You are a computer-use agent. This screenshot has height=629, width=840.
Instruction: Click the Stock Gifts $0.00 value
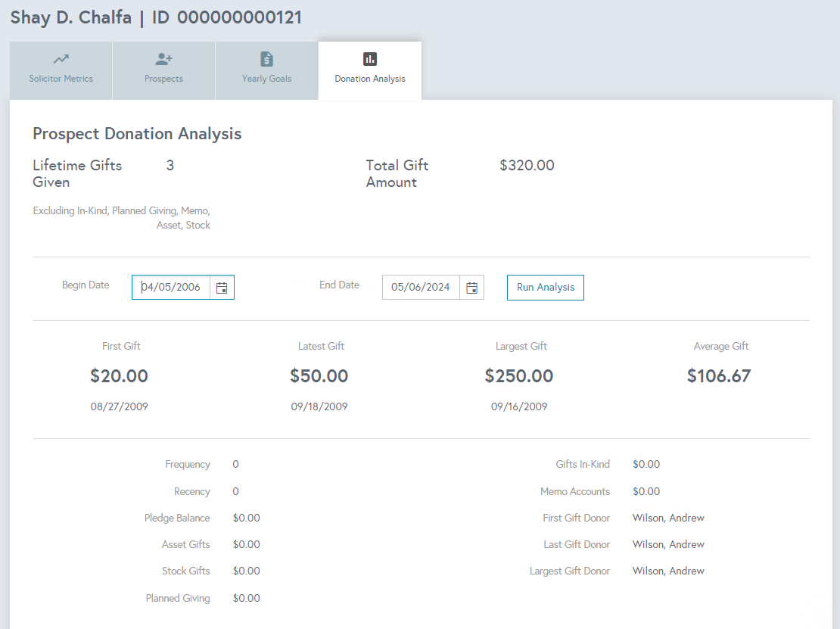coord(247,571)
